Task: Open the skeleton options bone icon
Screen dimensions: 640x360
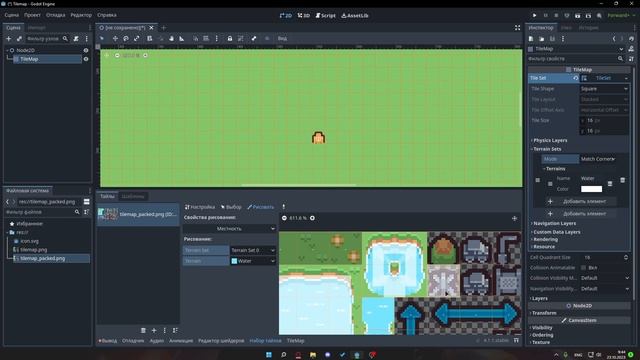Action: click(x=254, y=38)
